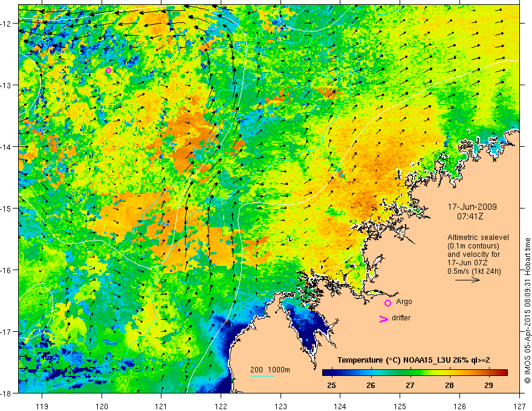
Task: Click the '17-Jun-2009' date text
Action: tap(472, 207)
